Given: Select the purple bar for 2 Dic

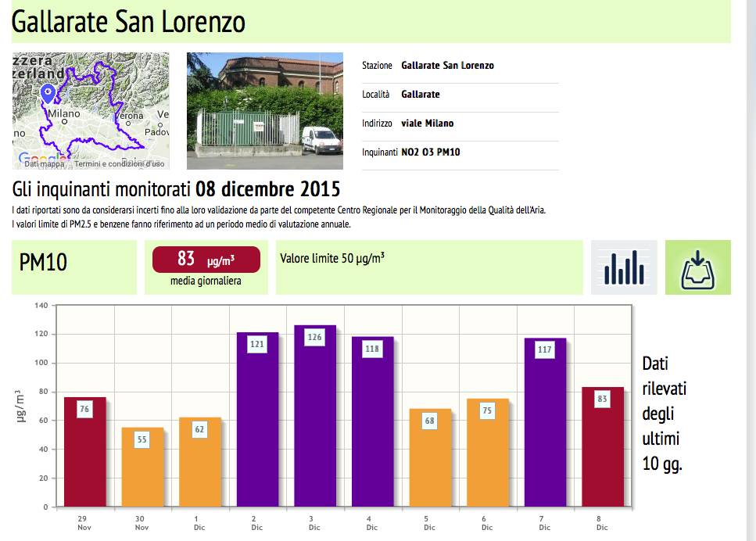Looking at the screenshot, I should 257,422.
